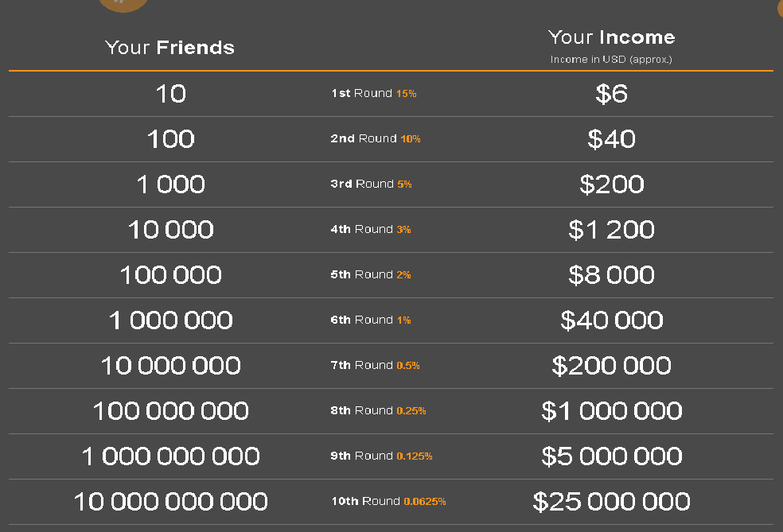Click the Your Friends column header
This screenshot has height=532, width=783.
click(169, 48)
